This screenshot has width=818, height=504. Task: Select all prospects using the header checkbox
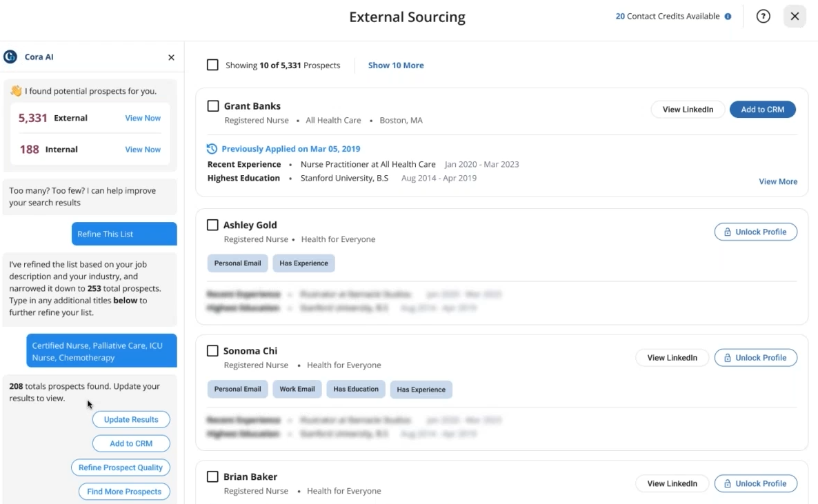pyautogui.click(x=212, y=65)
